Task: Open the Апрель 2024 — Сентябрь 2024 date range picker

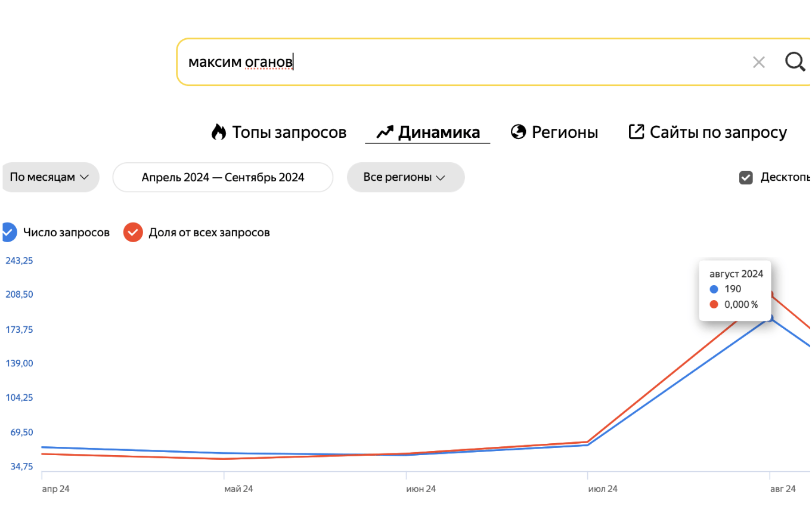Action: (x=222, y=177)
